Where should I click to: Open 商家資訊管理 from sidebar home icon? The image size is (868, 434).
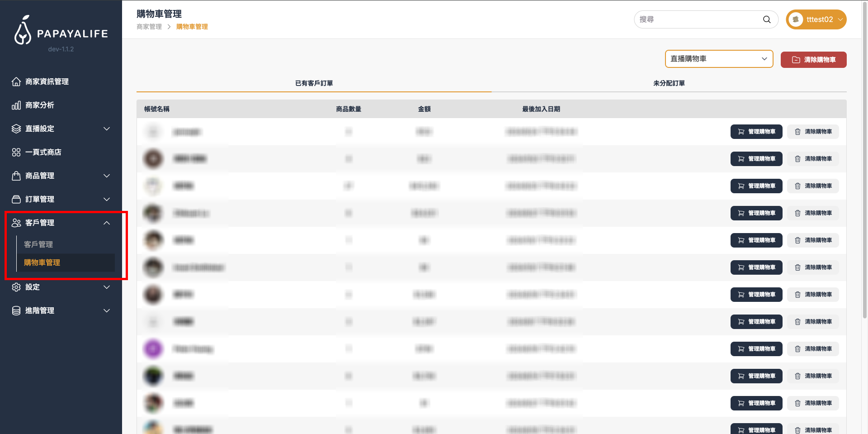pyautogui.click(x=16, y=81)
